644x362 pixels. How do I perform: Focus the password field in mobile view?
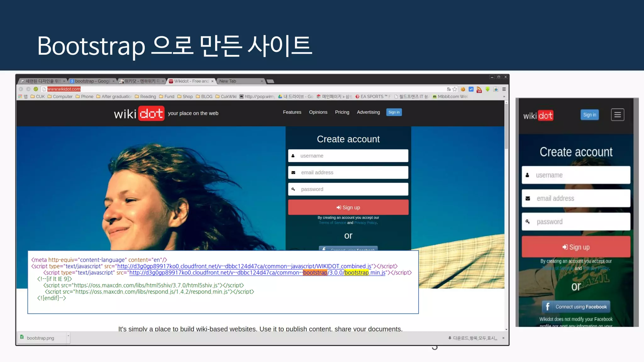576,222
